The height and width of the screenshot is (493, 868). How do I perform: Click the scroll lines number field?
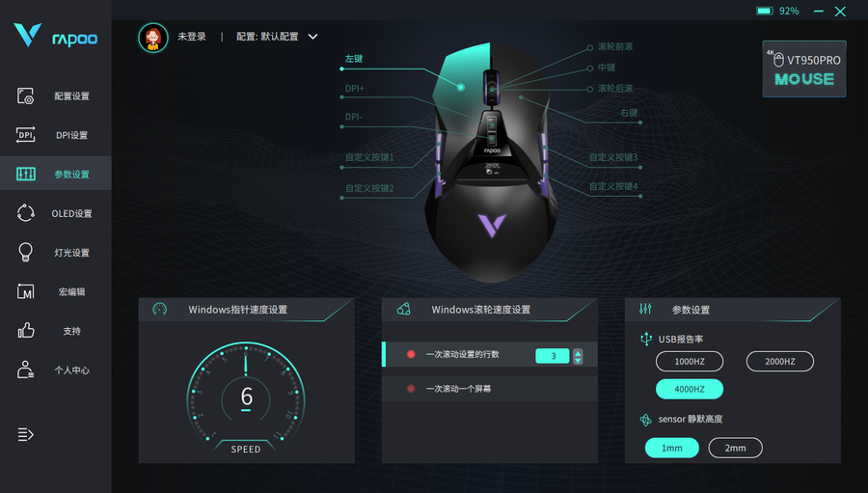click(x=553, y=356)
